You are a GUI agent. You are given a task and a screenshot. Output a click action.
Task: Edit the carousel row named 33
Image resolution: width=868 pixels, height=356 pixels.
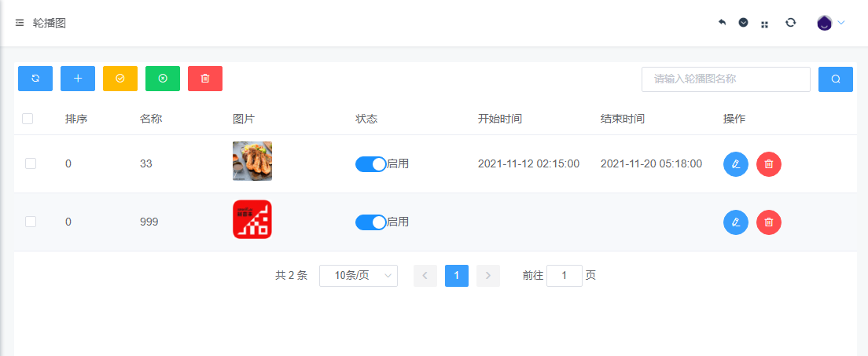[736, 164]
